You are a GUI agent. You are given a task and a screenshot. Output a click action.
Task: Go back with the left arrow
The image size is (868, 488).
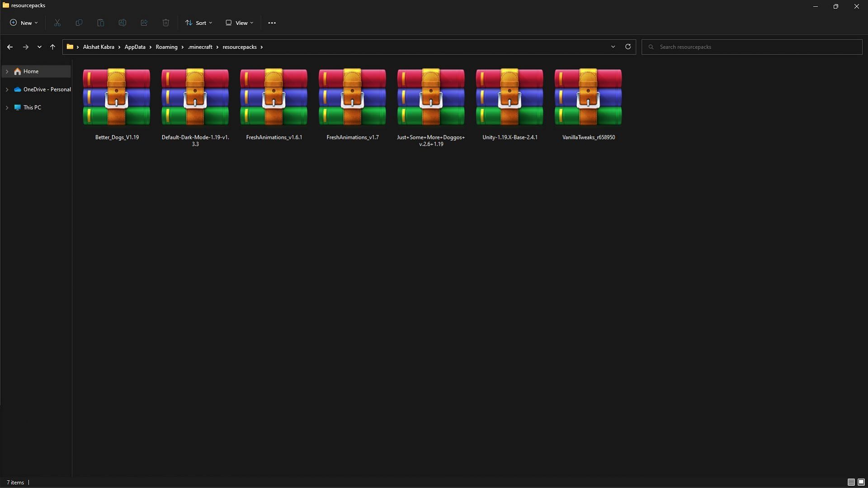click(10, 47)
